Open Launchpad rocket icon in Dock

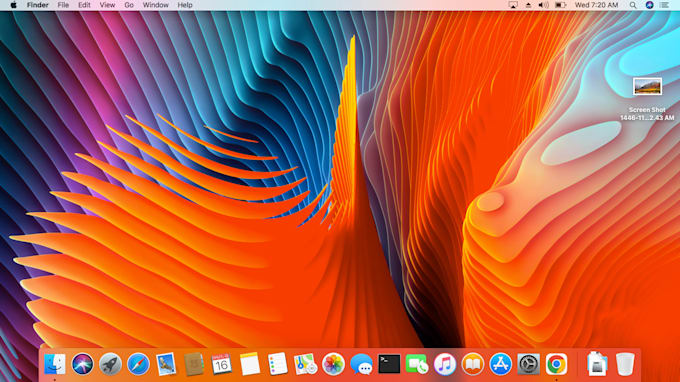(x=110, y=364)
